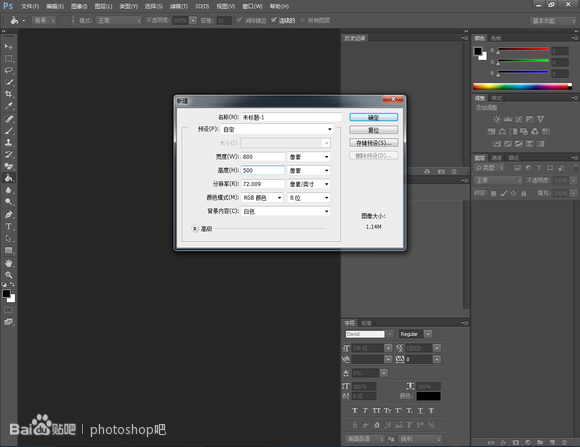Toggle the contiguous (连续的) checkbox

[274, 20]
